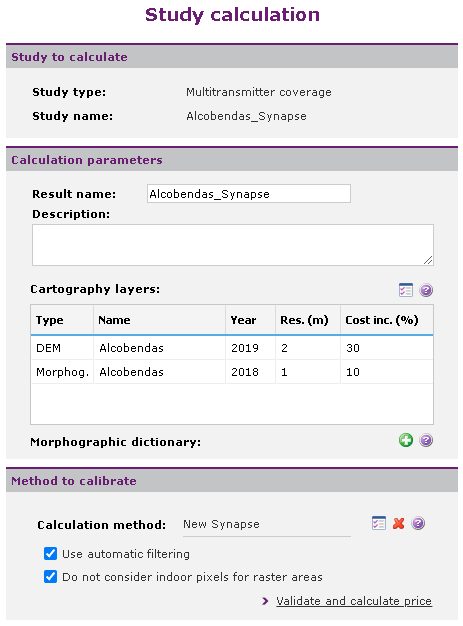Add a morphographic dictionary with green plus

406,440
